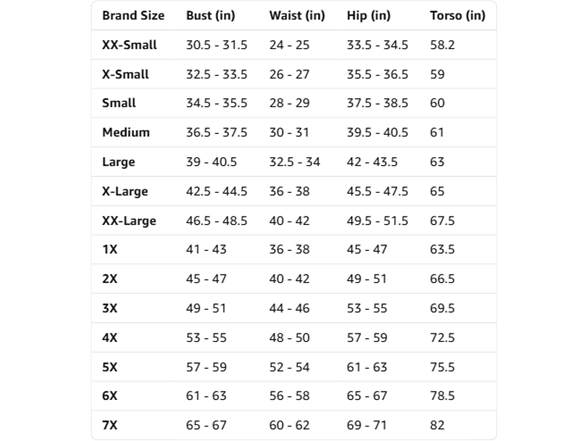This screenshot has height=441, width=588.
Task: Select the Hip (in) column header
Action: [x=369, y=16]
